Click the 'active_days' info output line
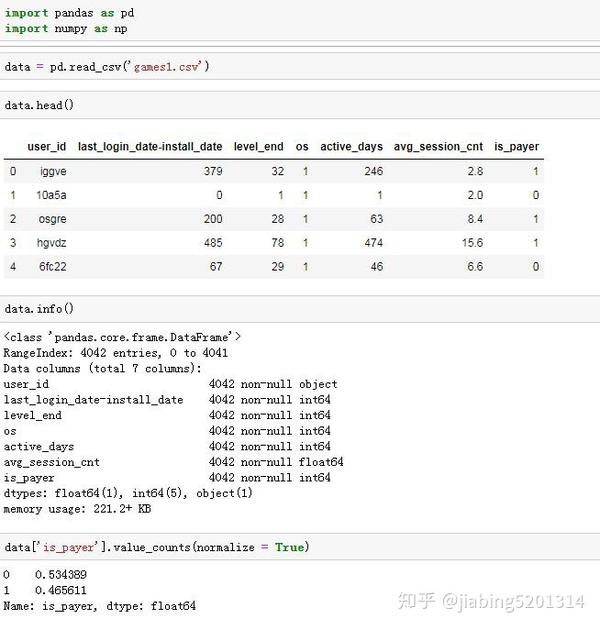The image size is (600, 630). (167, 446)
